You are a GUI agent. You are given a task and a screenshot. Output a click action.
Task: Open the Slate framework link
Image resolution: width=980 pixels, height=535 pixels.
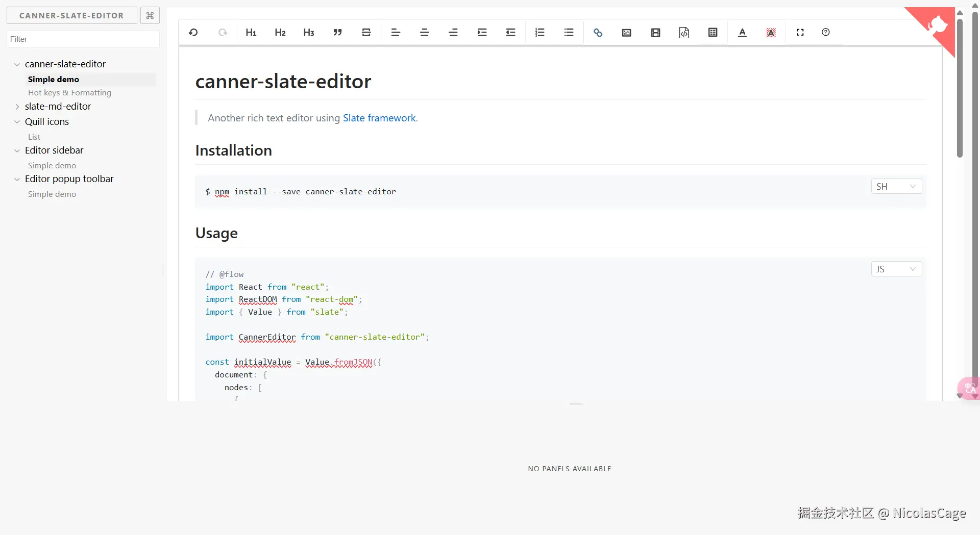point(379,118)
